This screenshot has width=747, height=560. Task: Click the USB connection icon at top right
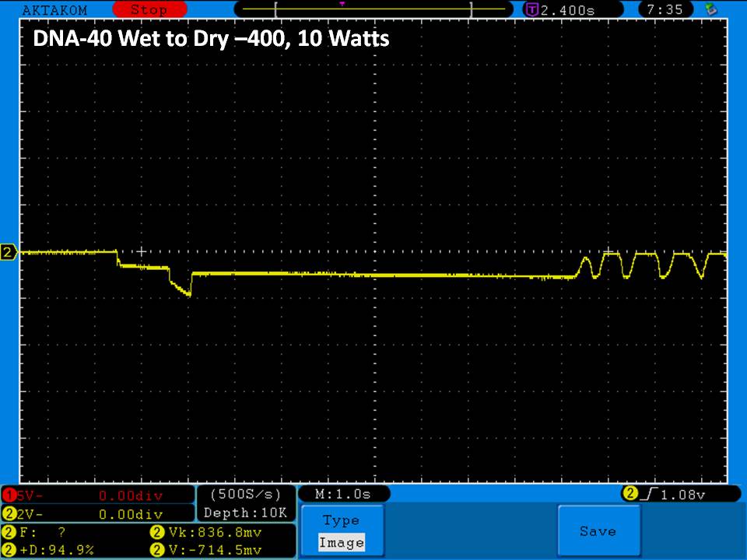(710, 9)
